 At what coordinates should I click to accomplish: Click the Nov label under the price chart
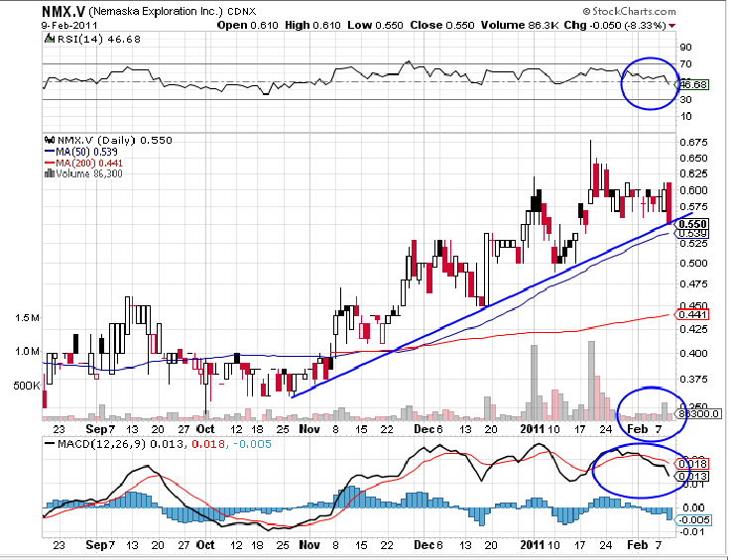(x=309, y=429)
